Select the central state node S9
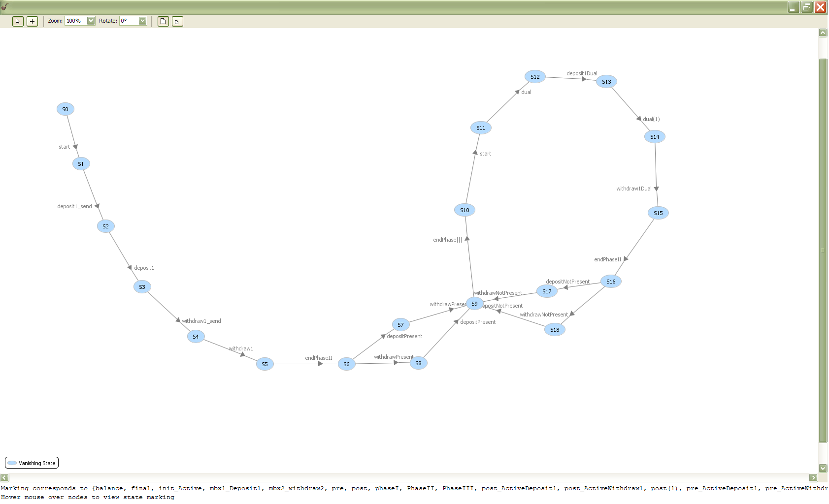Screen dimensions: 829x504 (474, 304)
